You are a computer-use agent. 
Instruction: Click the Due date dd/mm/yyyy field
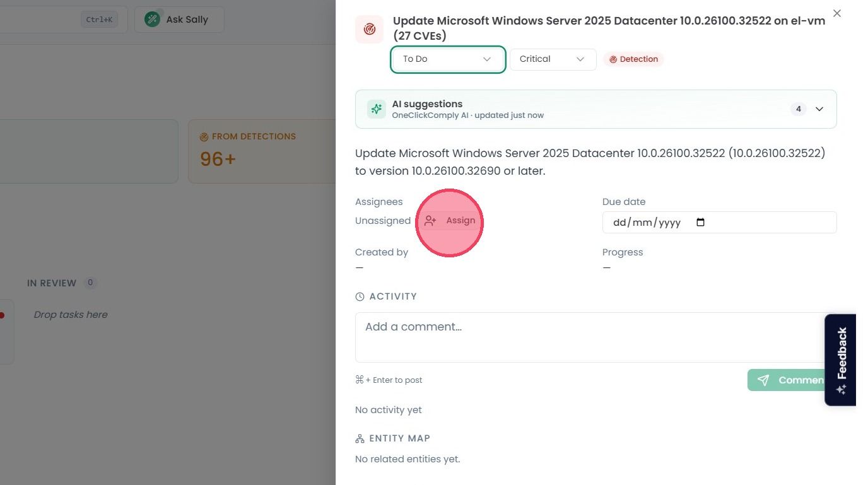click(x=719, y=222)
